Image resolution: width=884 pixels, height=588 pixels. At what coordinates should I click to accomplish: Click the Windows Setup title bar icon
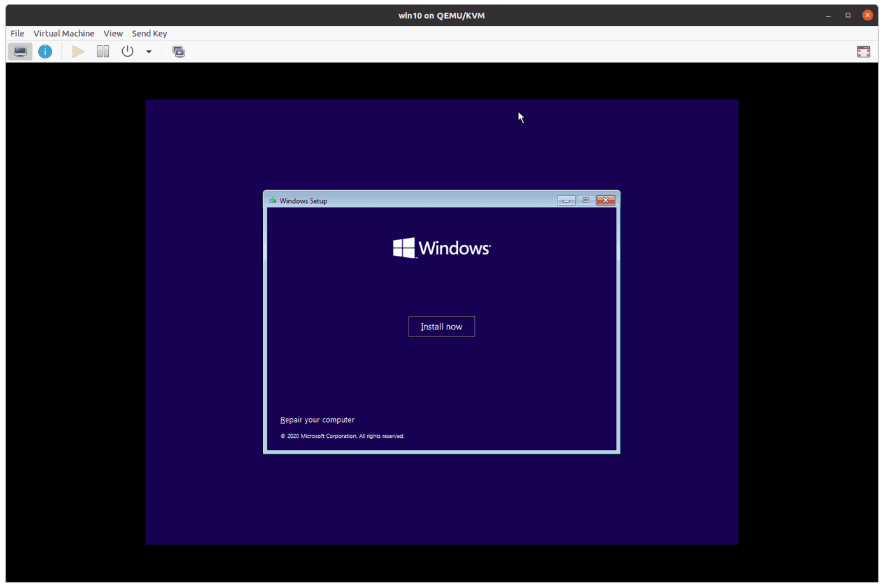[x=273, y=200]
